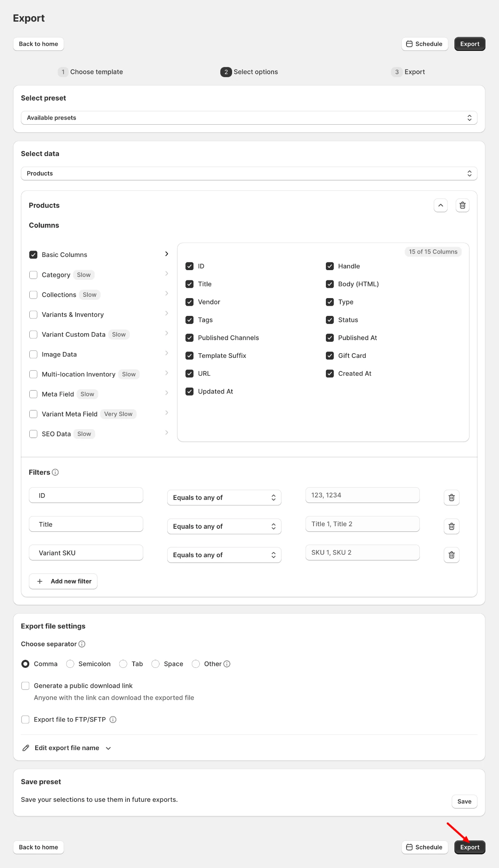Click top Back to home button

click(x=39, y=44)
